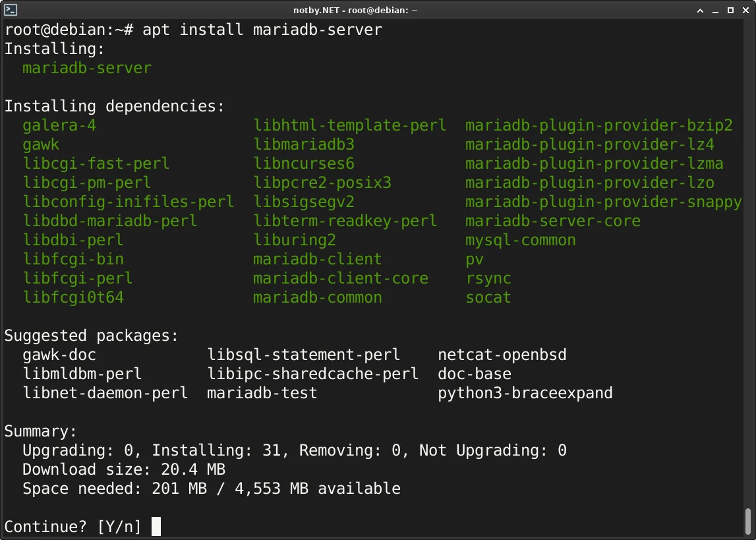
Task: Click the 'Summary:' heading
Action: coord(41,431)
